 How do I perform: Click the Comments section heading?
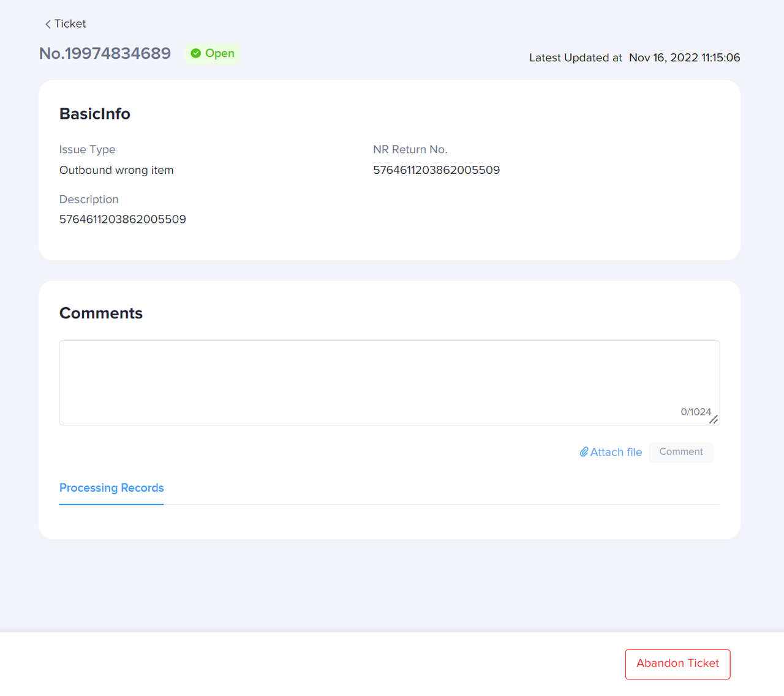pyautogui.click(x=101, y=313)
